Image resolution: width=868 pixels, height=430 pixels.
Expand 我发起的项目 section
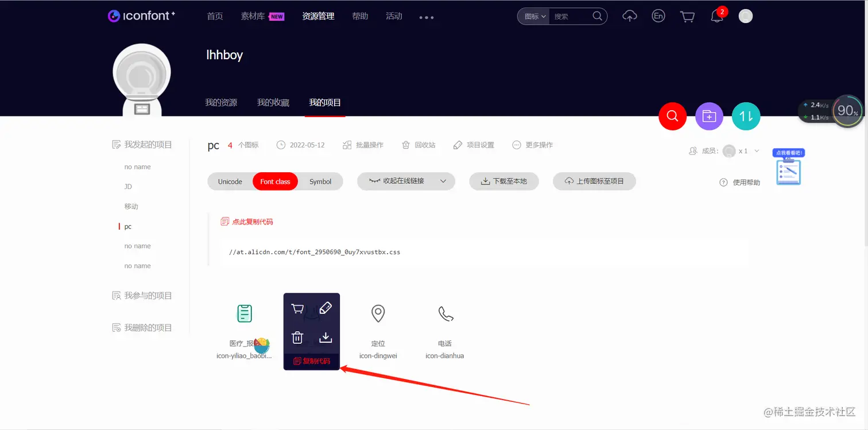142,145
